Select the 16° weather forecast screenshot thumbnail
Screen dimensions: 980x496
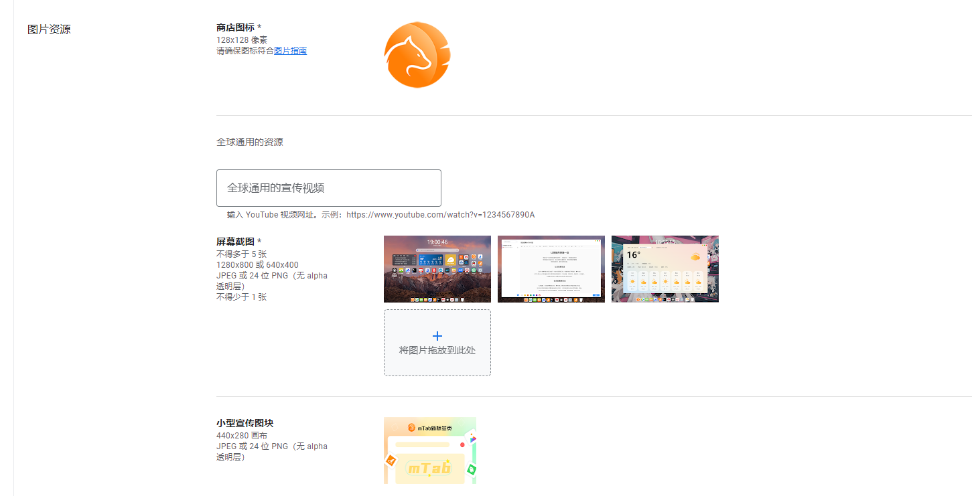(664, 268)
